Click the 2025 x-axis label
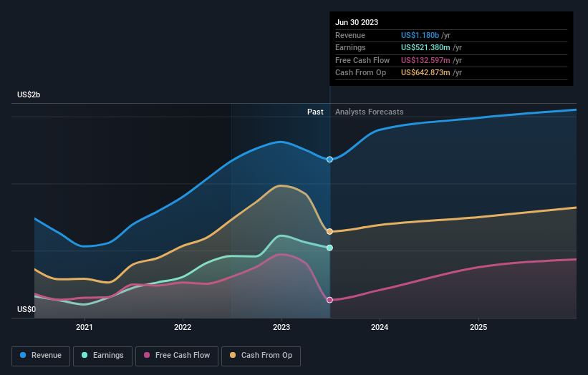This screenshot has height=375, width=588. tap(478, 327)
